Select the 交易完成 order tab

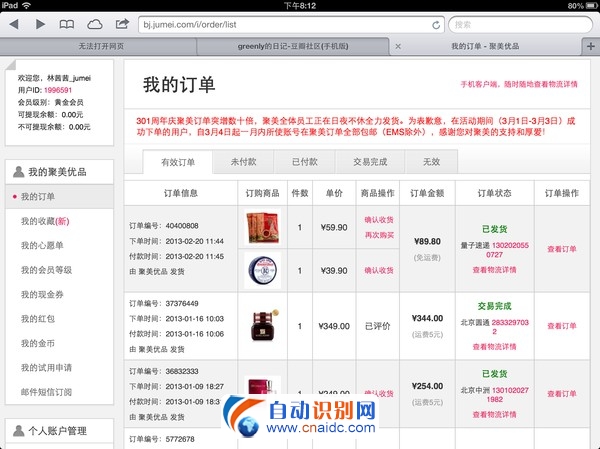[x=370, y=162]
